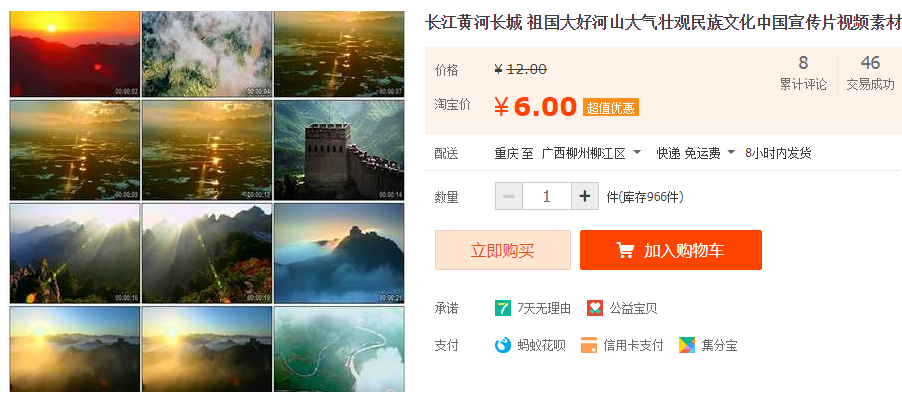Click the 立即购买 button
The image size is (902, 415).
503,250
